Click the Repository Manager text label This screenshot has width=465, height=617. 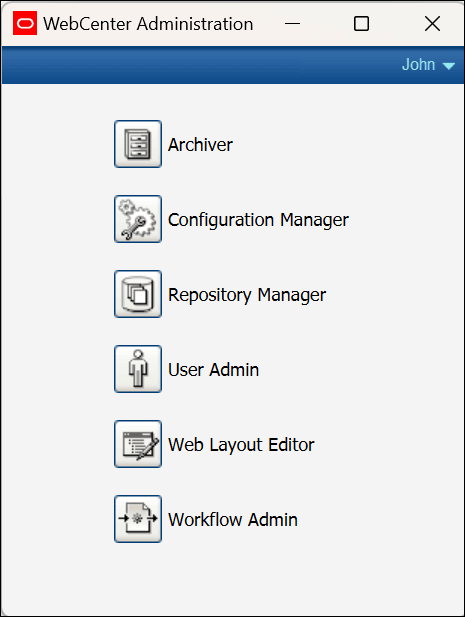[x=247, y=295]
